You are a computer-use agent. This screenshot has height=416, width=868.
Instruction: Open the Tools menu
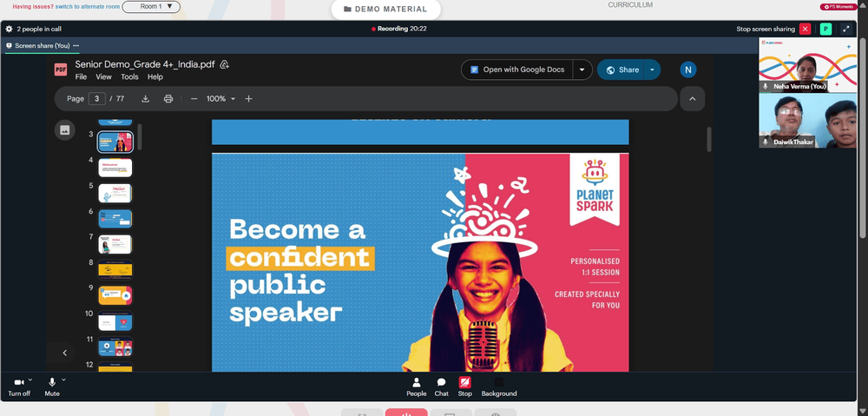pos(129,77)
